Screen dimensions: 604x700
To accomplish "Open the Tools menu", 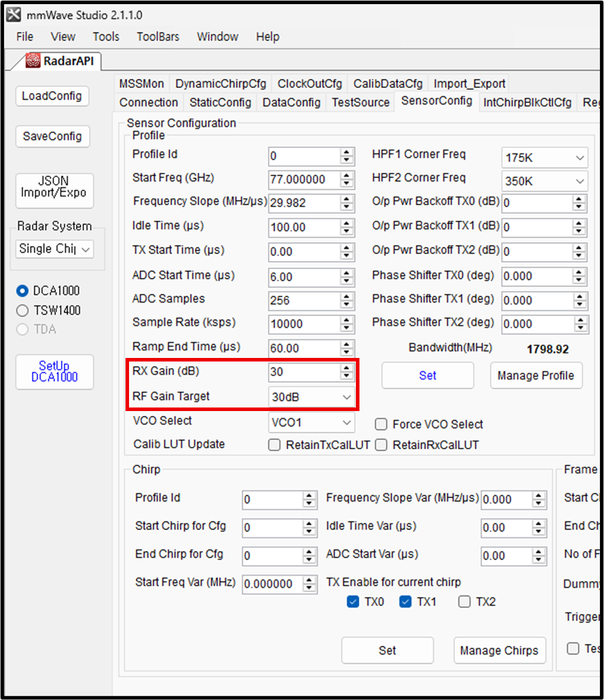I will tap(105, 37).
